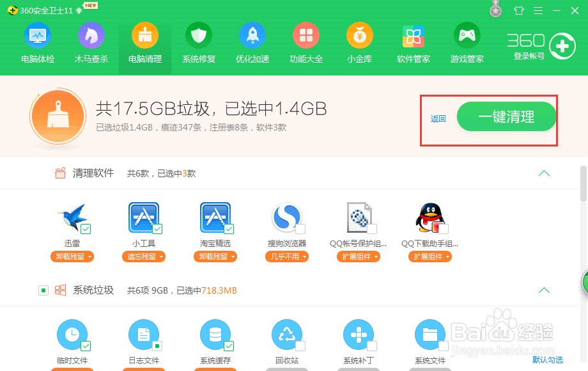The image size is (588, 371).
Task: Uncheck the 临时文件 checkbox
Action: tap(86, 346)
